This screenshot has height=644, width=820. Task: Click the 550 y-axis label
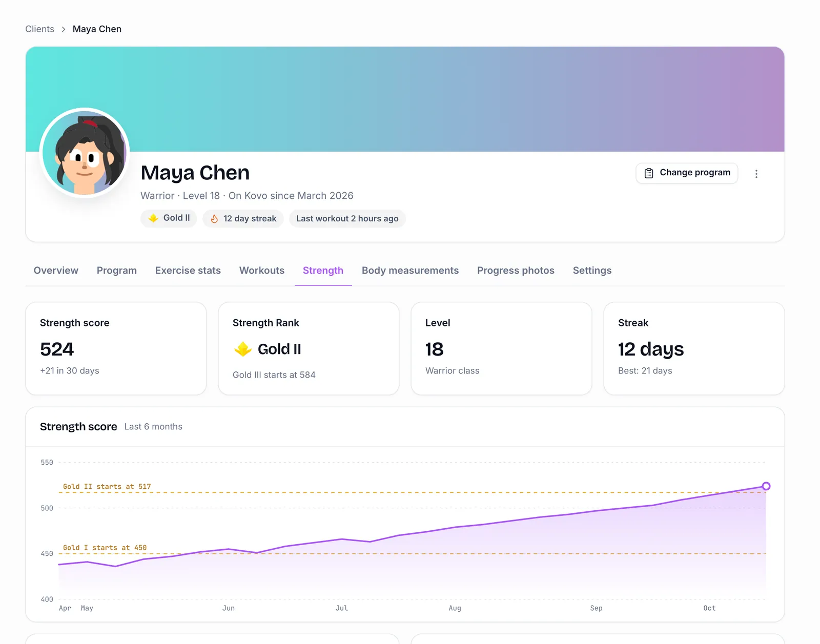[x=47, y=463]
